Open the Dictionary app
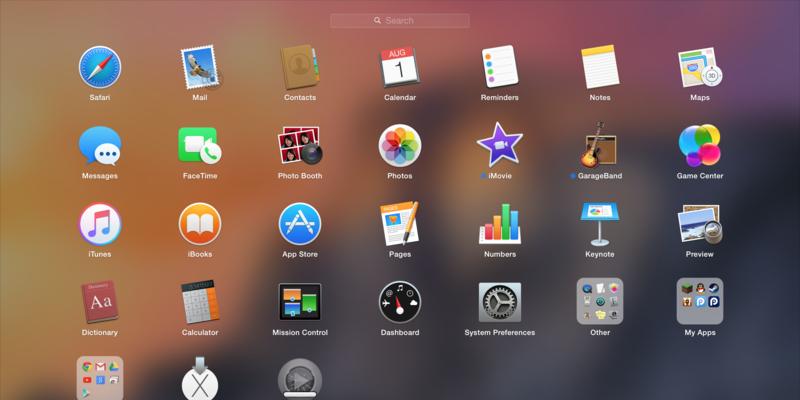Screen dimensions: 800x400 (x=100, y=302)
